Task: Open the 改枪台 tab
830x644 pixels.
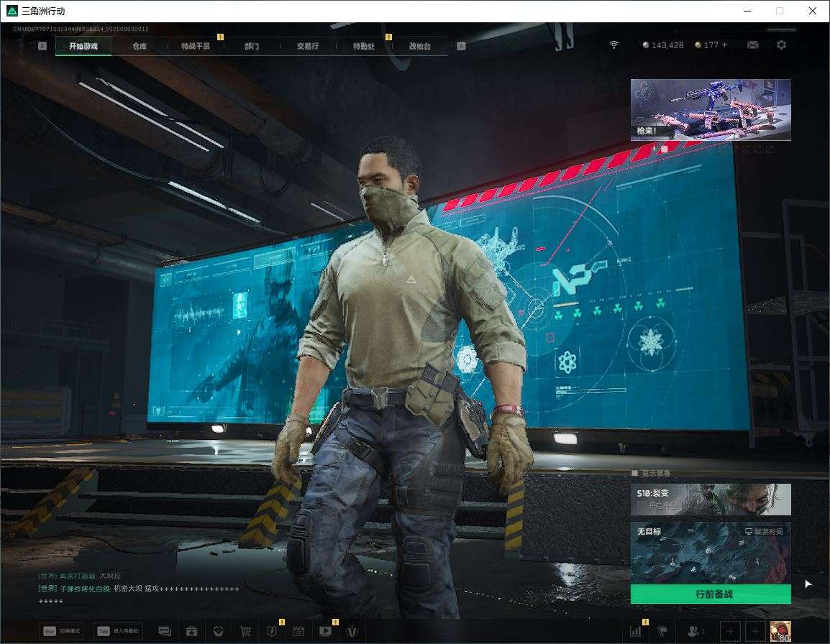Action: click(x=420, y=46)
